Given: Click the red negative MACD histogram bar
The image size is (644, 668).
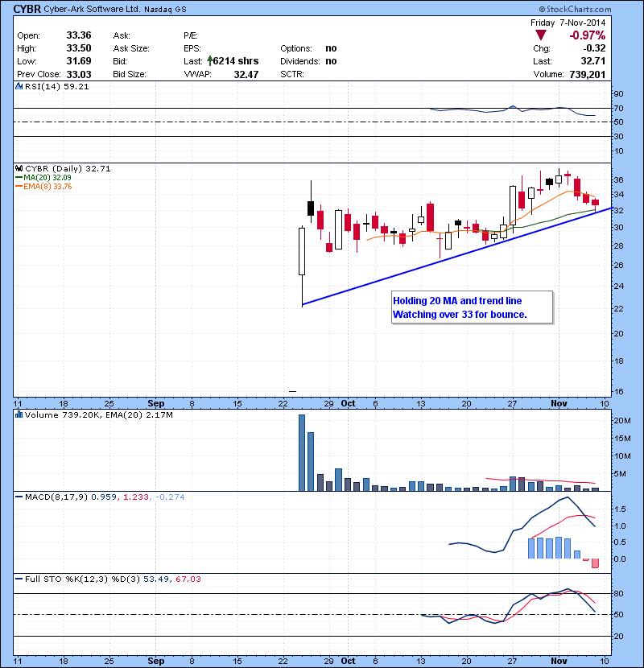Looking at the screenshot, I should (x=596, y=563).
